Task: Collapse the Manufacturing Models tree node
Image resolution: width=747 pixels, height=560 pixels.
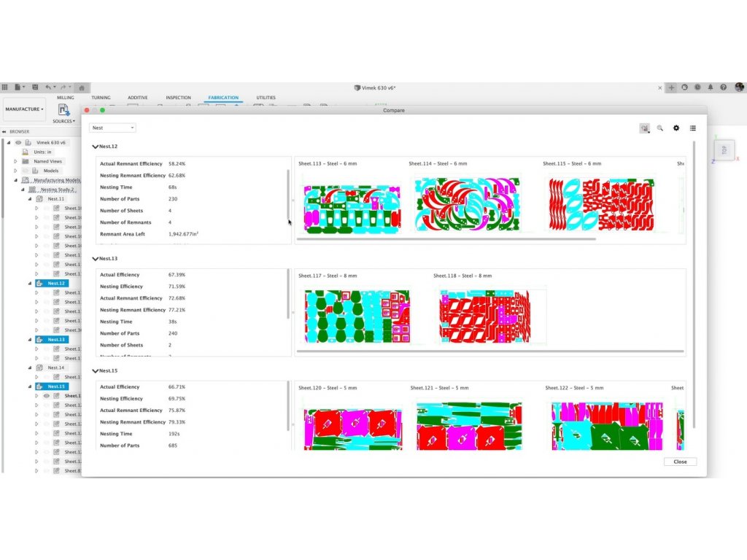Action: (x=15, y=180)
